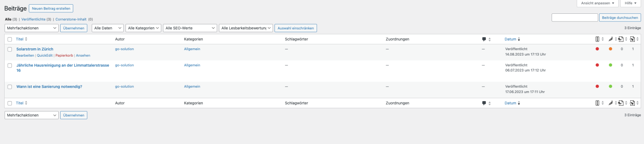Click red SEO dot for Solarstrom in Zürich
The height and width of the screenshot is (144, 644).
(x=597, y=49)
